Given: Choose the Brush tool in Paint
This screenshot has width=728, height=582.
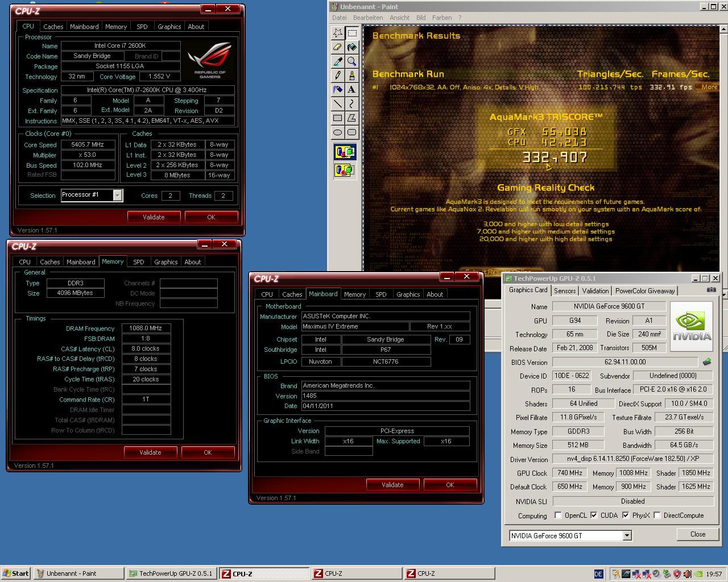Looking at the screenshot, I should coord(352,76).
